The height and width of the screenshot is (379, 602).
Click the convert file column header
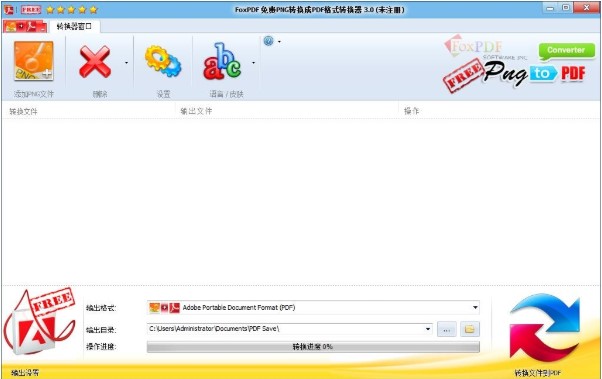[x=23, y=111]
